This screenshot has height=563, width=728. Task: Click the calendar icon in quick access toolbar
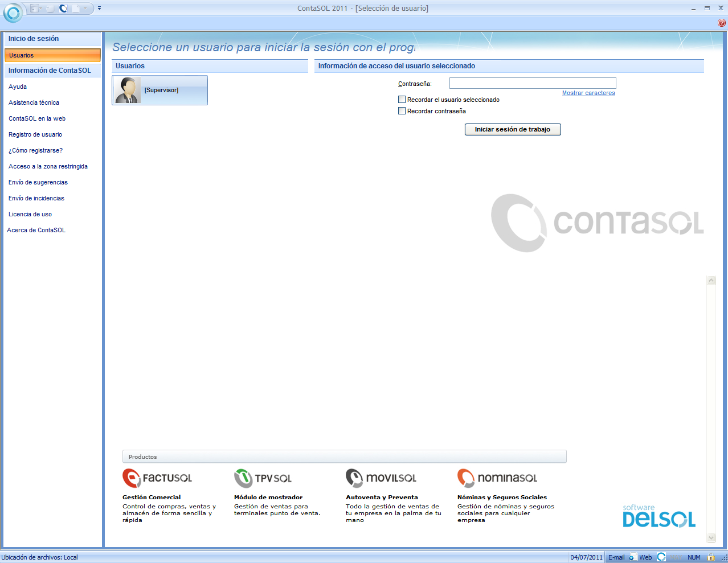(x=34, y=9)
